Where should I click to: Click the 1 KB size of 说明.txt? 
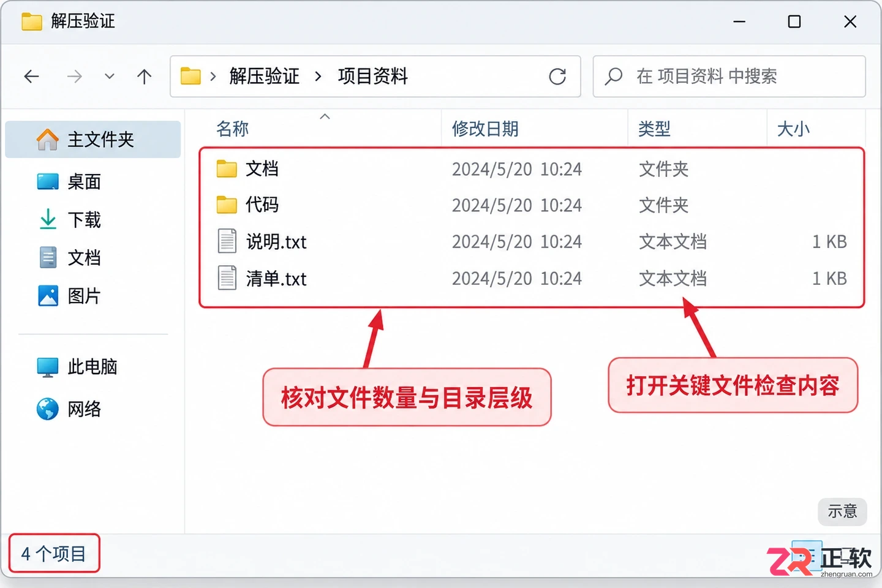pyautogui.click(x=829, y=242)
